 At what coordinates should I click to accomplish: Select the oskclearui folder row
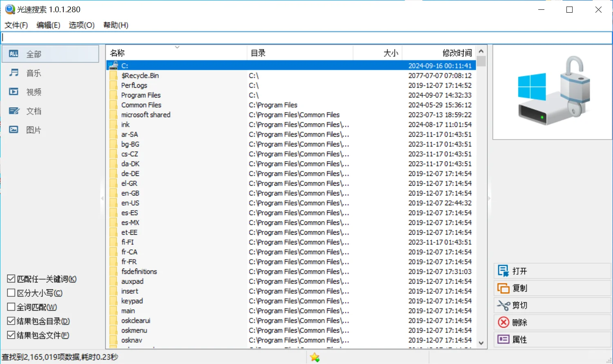[x=291, y=320]
